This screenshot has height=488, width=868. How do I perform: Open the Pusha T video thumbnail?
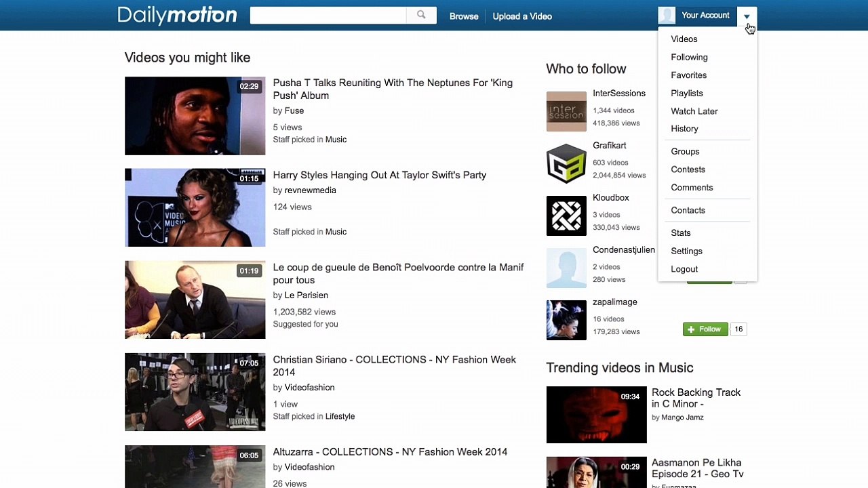click(195, 116)
